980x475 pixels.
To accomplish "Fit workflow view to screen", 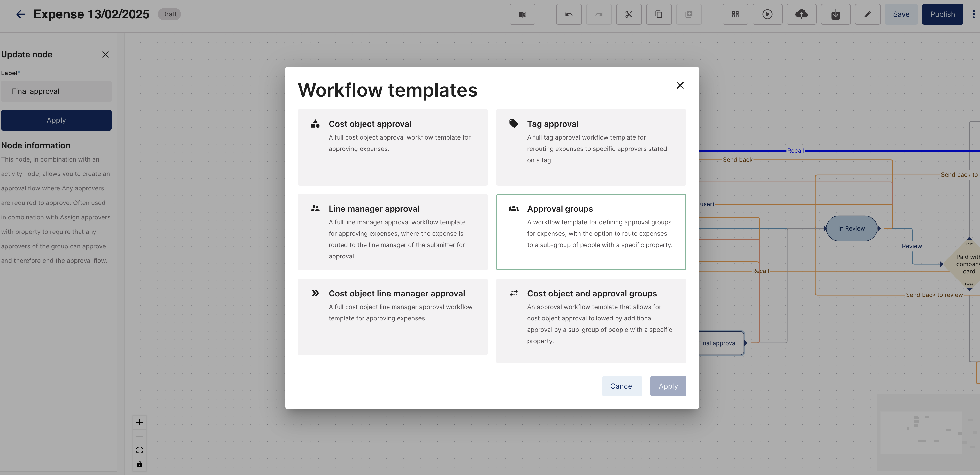I will tap(140, 450).
